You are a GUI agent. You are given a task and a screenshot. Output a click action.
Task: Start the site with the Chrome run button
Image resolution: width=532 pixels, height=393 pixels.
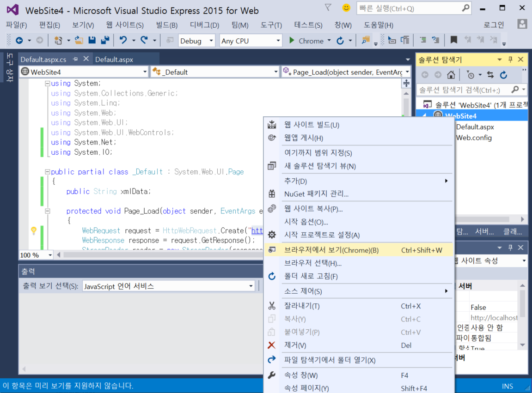(306, 41)
